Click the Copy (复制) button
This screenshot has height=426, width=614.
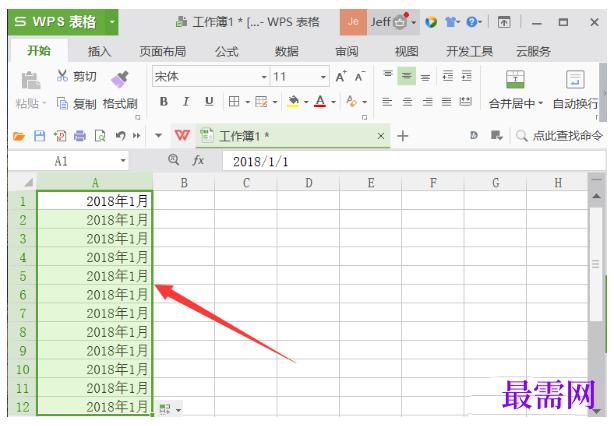point(76,104)
